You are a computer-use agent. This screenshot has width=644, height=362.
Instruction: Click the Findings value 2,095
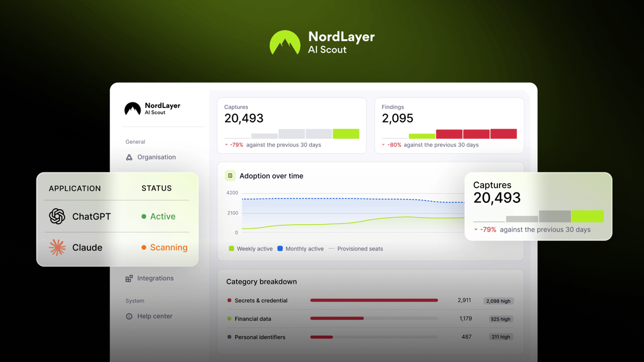tap(398, 119)
